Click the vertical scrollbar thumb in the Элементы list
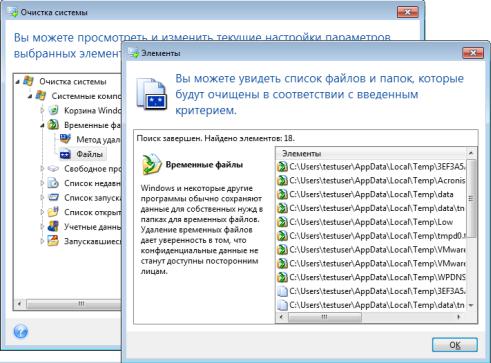This screenshot has height=363, width=491. pyautogui.click(x=471, y=198)
